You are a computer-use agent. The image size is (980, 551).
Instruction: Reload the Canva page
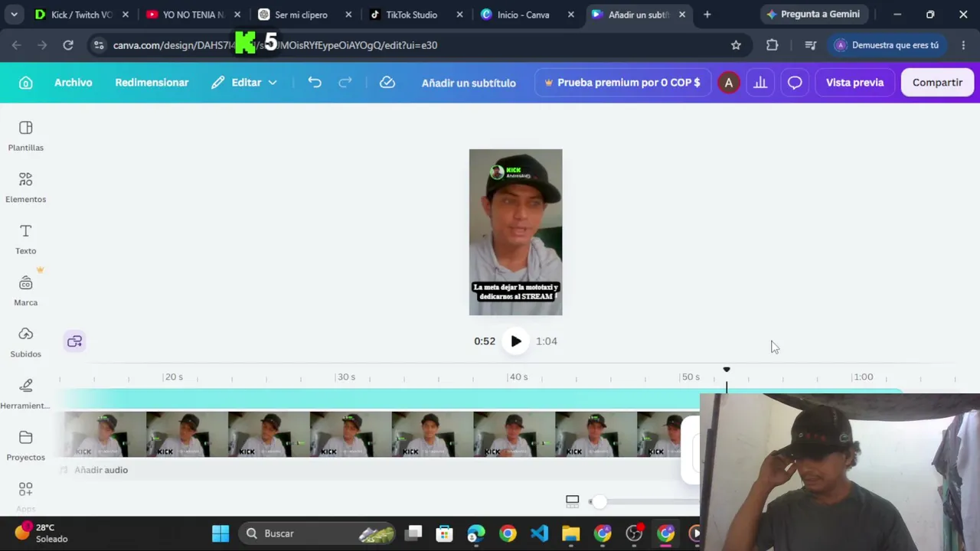(68, 45)
